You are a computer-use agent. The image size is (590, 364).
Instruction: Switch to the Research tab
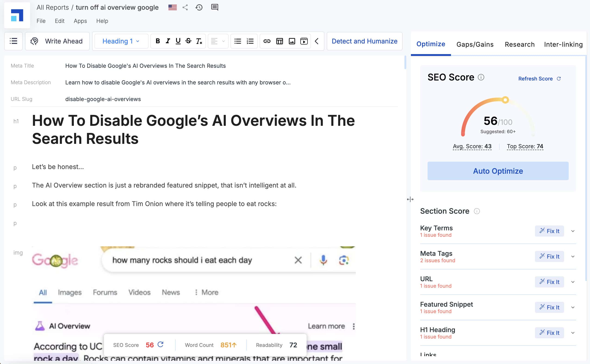pos(519,44)
